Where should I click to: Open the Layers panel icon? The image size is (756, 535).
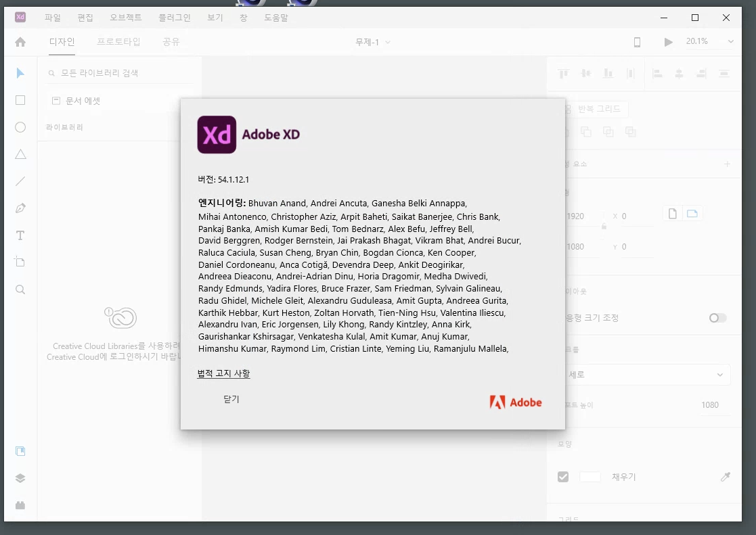pos(20,478)
